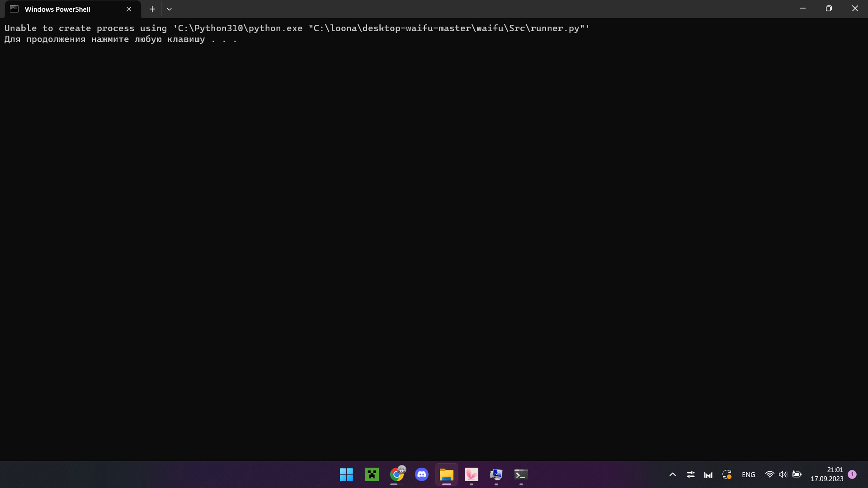Switch to the File Explorer window
868x488 pixels.
(446, 474)
